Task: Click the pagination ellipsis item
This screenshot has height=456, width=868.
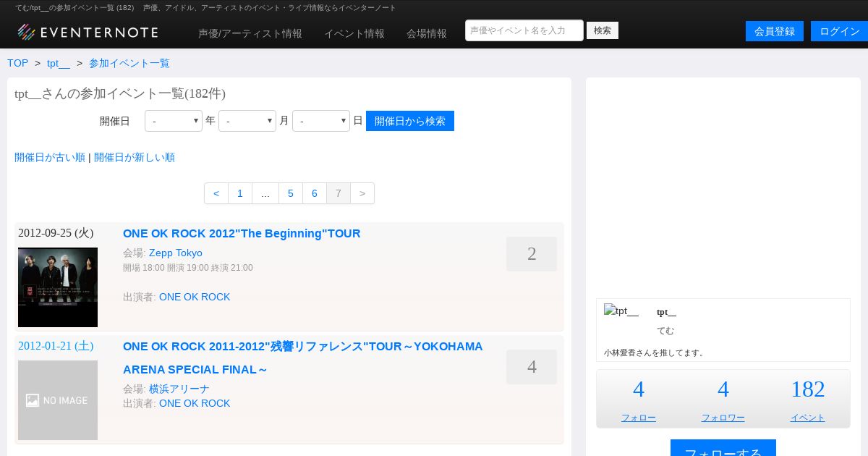Action: 265,193
